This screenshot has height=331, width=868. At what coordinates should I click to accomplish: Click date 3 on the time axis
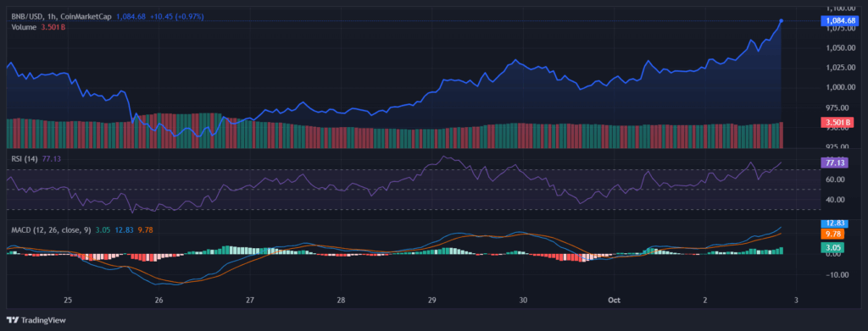(x=796, y=300)
